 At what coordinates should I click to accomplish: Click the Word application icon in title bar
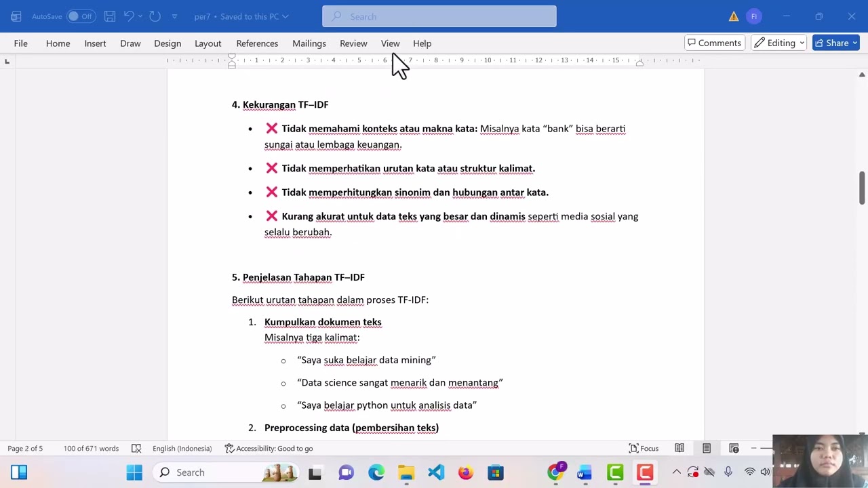[16, 16]
